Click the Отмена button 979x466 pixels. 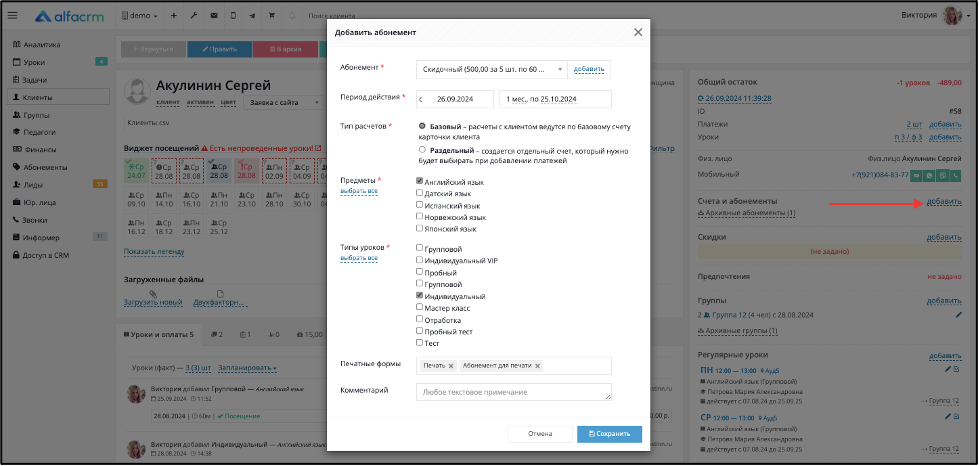[x=540, y=434]
